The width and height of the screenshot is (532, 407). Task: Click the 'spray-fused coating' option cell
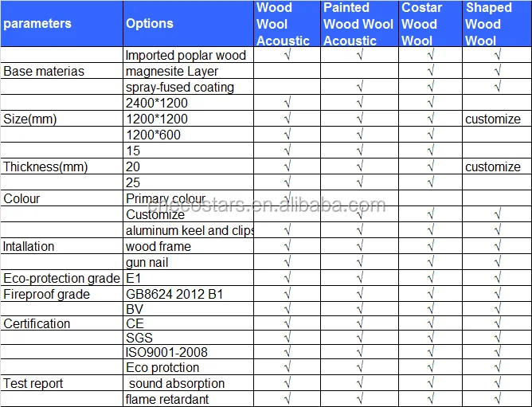click(180, 88)
